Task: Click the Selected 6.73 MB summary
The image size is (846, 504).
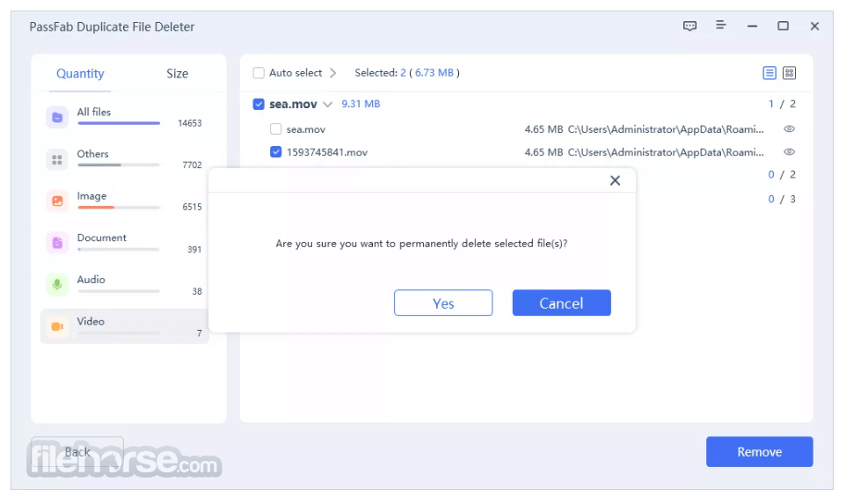Action: click(407, 73)
